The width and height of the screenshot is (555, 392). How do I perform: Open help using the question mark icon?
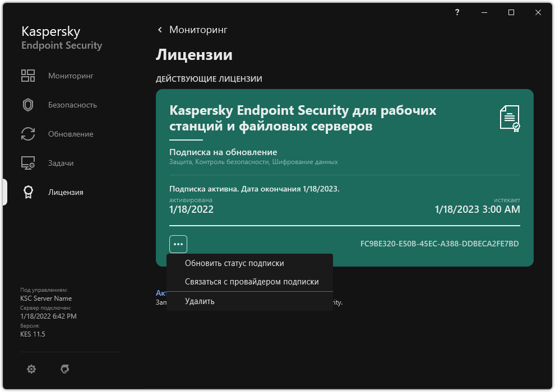pos(456,12)
